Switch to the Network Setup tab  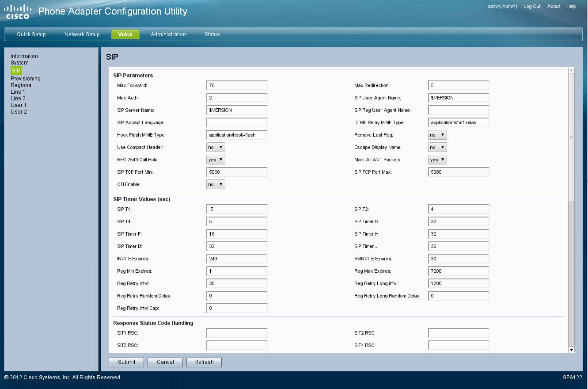[x=82, y=34]
